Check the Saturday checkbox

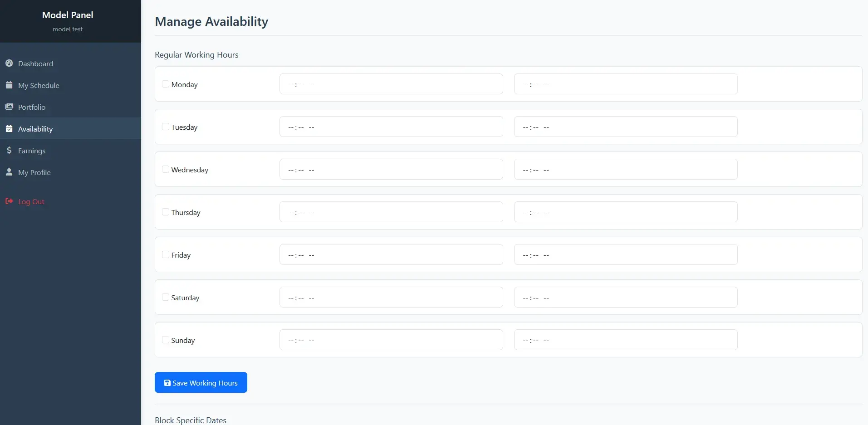[x=166, y=297]
